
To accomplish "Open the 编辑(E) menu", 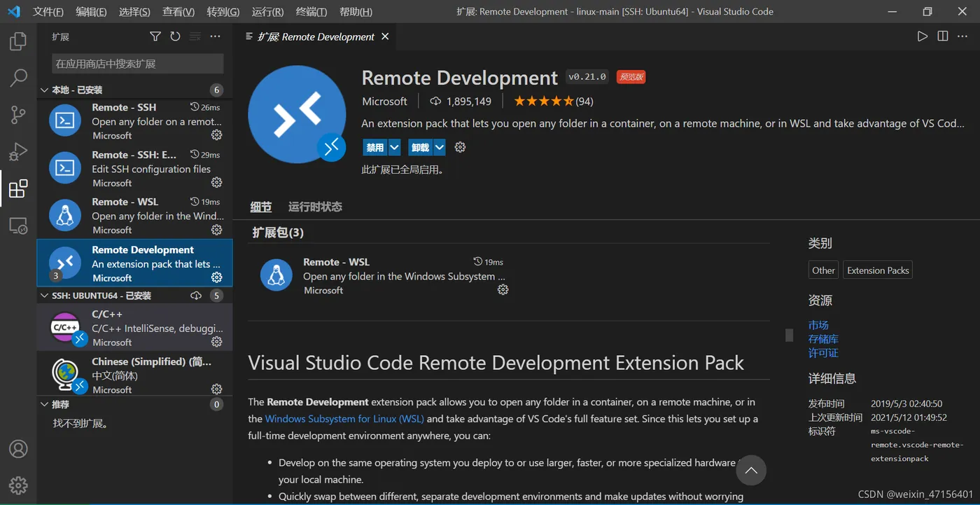I will [x=91, y=12].
